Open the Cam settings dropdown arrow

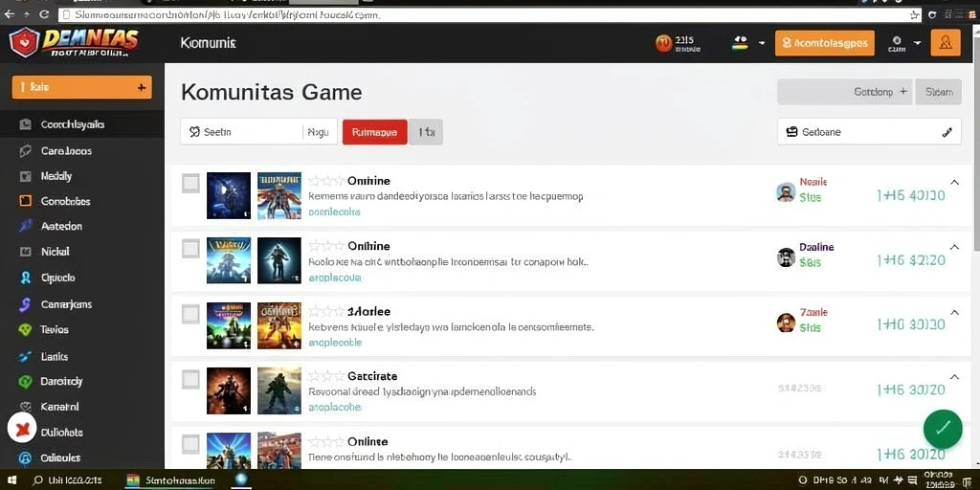click(x=917, y=43)
